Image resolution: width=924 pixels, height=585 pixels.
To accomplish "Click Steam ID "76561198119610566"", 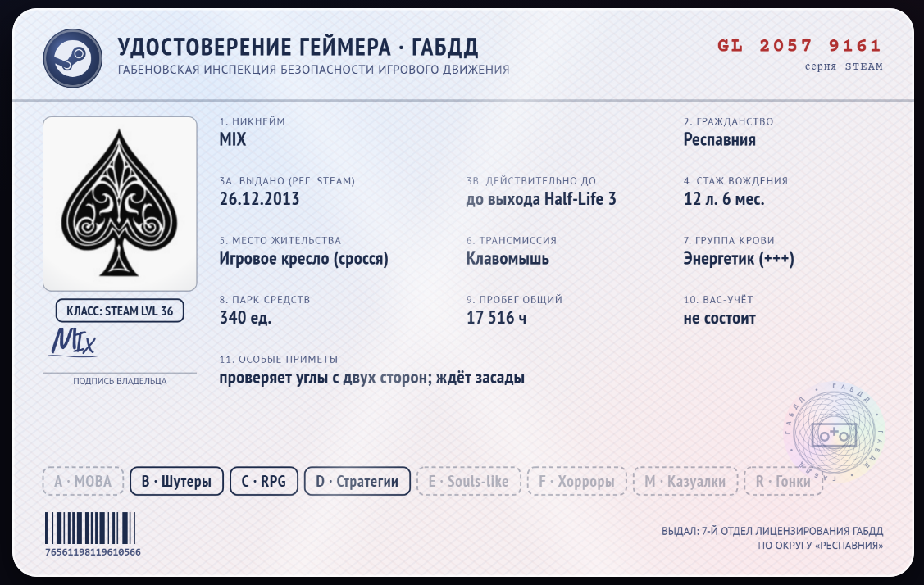I will (93, 552).
